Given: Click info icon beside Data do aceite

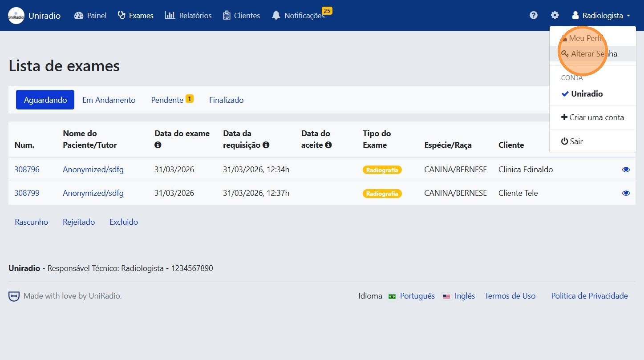Looking at the screenshot, I should pyautogui.click(x=328, y=145).
